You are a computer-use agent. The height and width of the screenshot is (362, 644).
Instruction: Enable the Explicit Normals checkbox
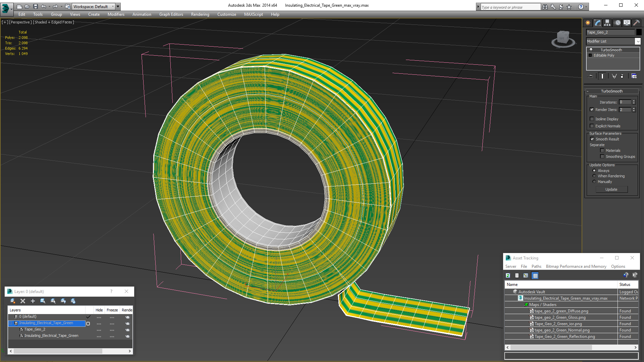592,126
